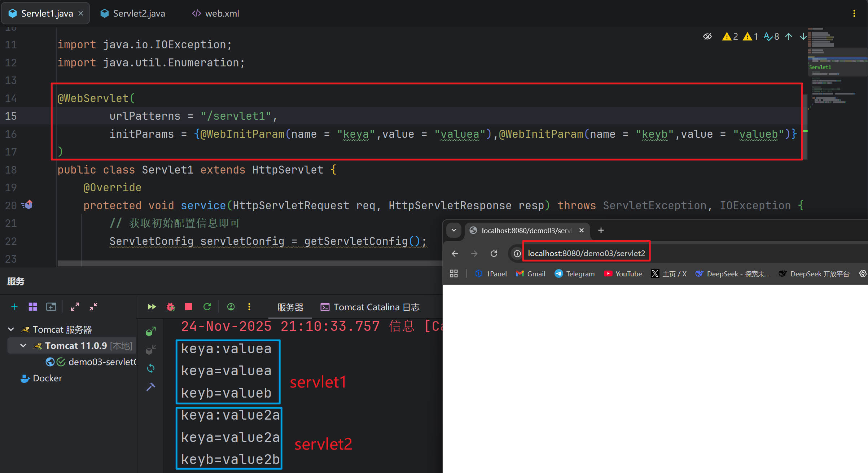
Task: Collapse the Tomcat 11.0.9 node
Action: pos(23,346)
